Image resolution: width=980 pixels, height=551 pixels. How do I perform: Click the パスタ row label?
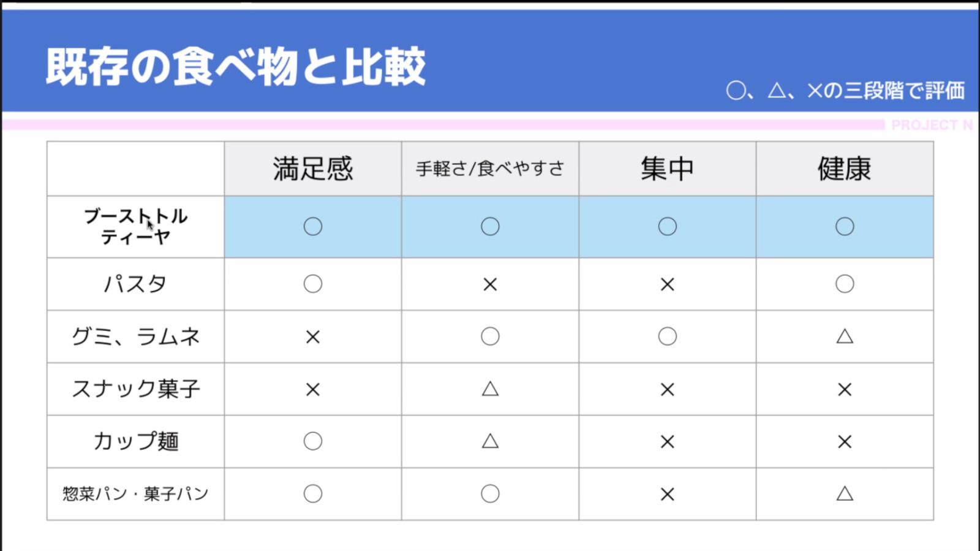[135, 284]
